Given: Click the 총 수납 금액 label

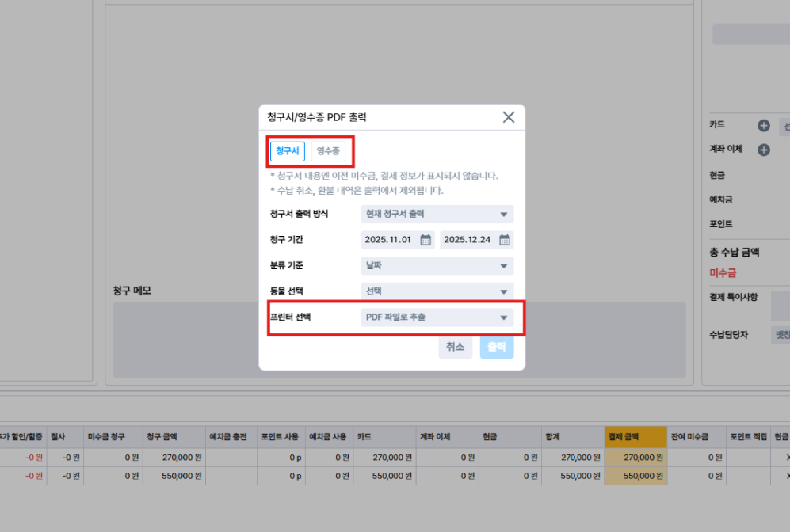Looking at the screenshot, I should 734,253.
